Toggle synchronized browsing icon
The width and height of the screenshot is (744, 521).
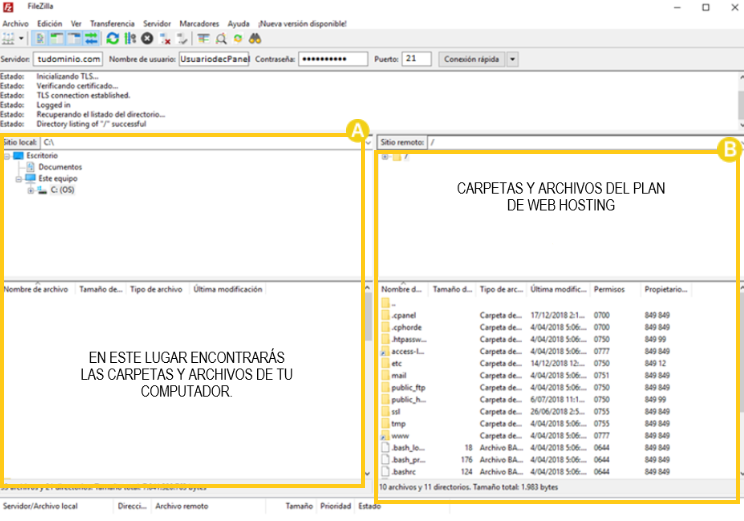click(238, 38)
